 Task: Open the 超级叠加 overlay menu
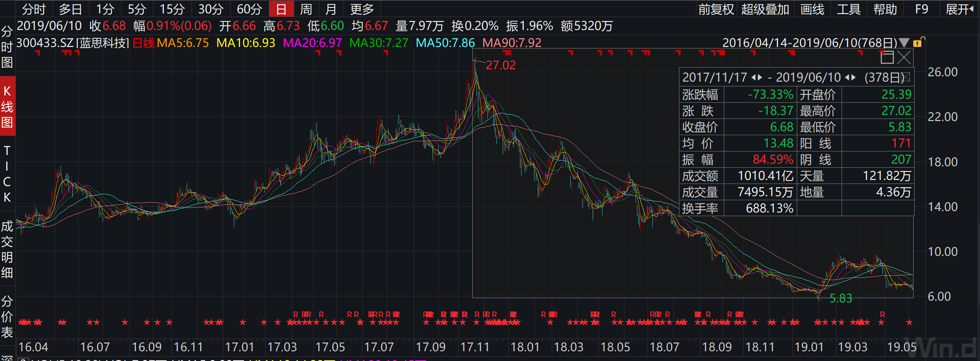click(765, 9)
